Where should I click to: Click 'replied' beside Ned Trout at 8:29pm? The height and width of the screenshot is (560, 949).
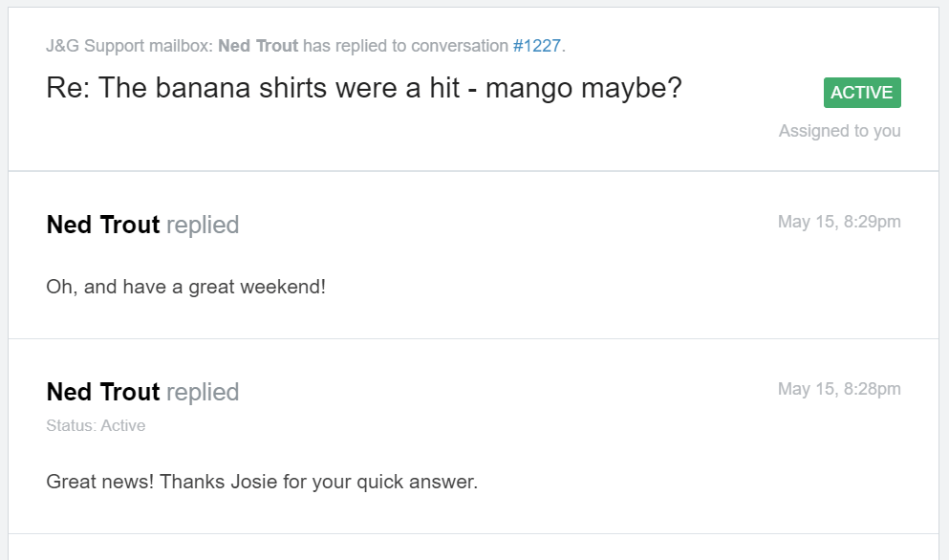click(203, 226)
